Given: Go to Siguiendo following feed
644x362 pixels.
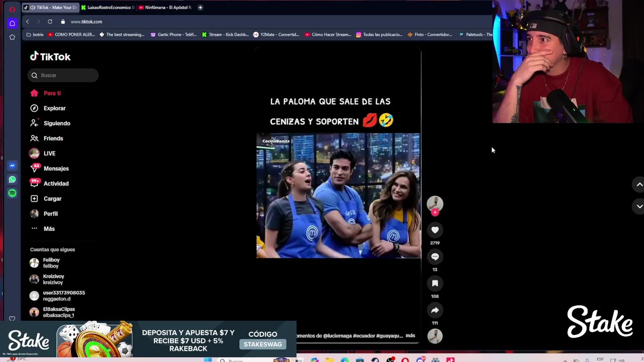Looking at the screenshot, I should (50, 123).
